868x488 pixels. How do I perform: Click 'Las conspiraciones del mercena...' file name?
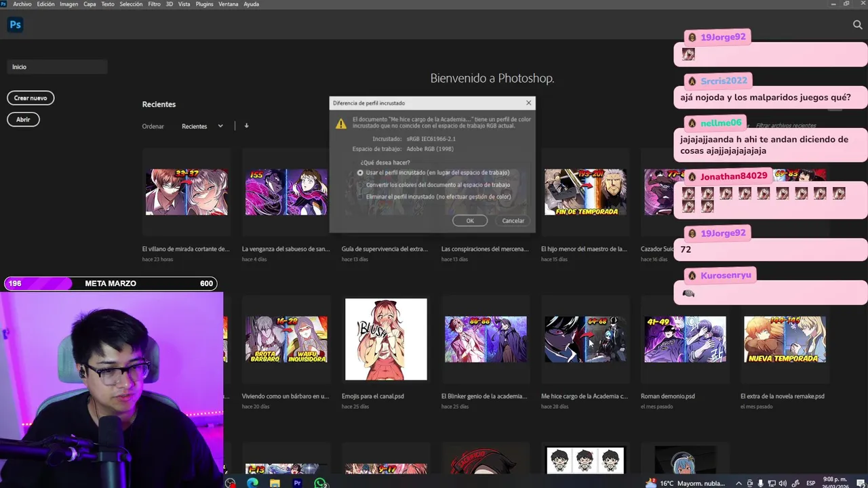(x=485, y=249)
